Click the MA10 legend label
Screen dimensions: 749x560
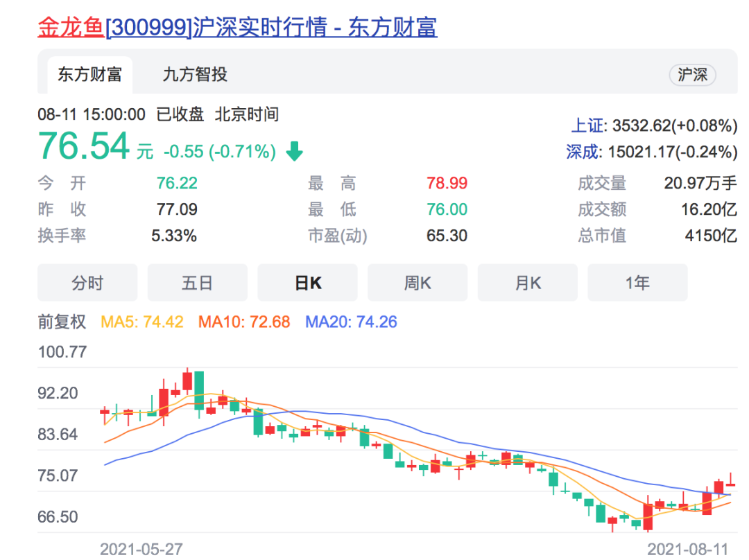(x=244, y=322)
